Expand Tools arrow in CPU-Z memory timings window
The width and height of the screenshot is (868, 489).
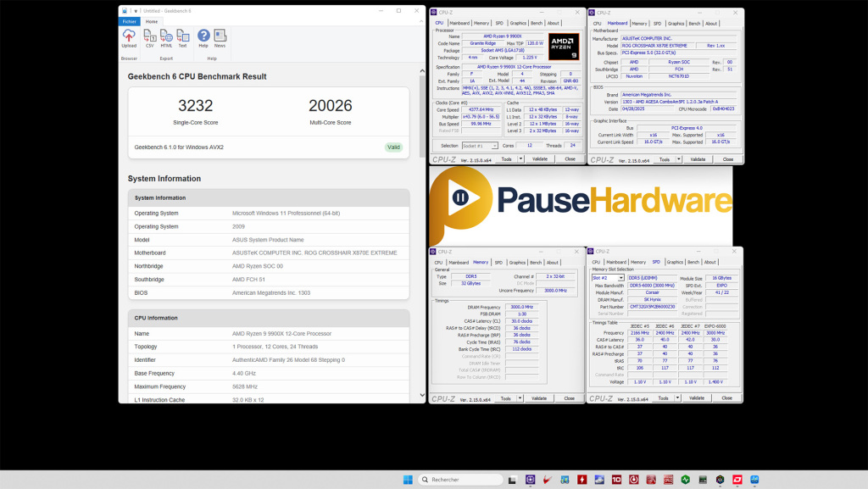click(x=520, y=398)
